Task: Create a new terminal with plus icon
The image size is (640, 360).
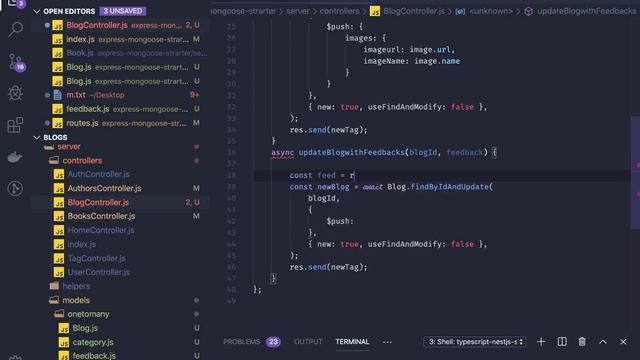Action: coord(541,342)
